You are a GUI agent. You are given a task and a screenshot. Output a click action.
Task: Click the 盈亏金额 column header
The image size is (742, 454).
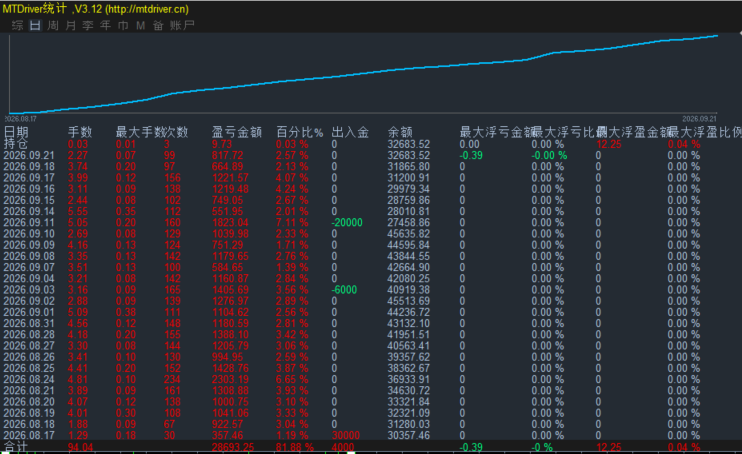click(237, 132)
